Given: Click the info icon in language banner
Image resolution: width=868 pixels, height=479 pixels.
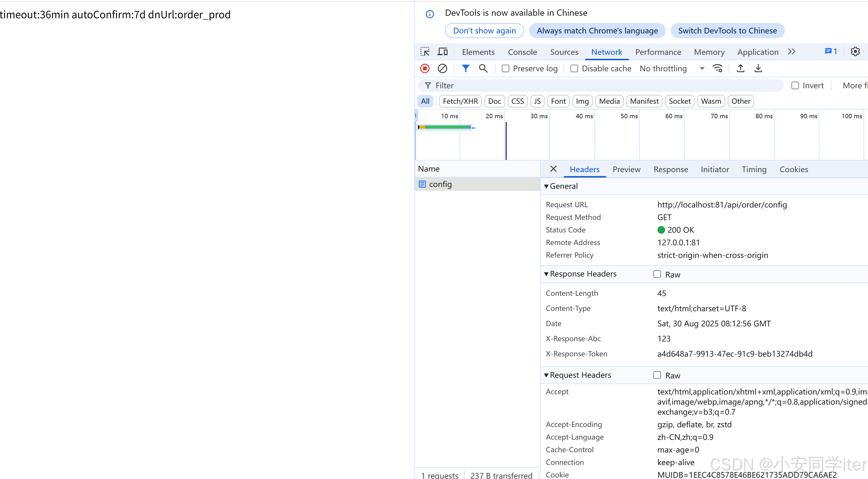Looking at the screenshot, I should pos(430,14).
